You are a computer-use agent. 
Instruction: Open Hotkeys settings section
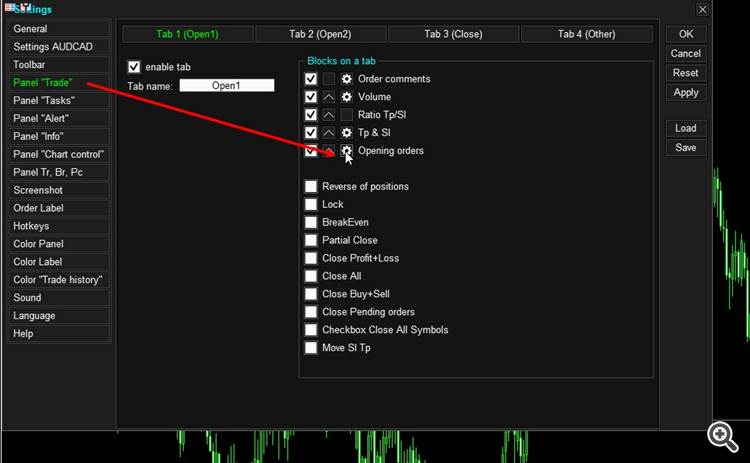tap(59, 226)
